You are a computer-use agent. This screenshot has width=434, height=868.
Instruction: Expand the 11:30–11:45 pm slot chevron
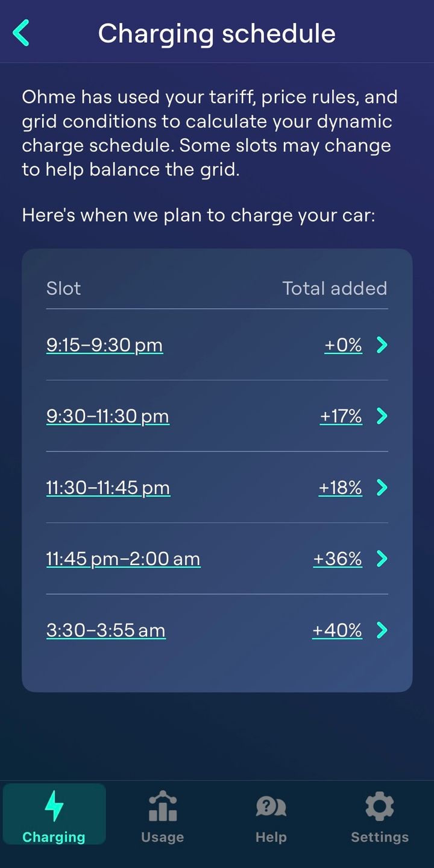382,487
